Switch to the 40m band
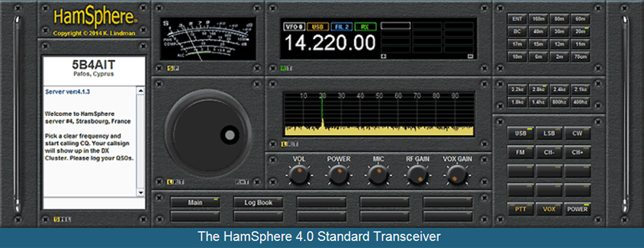This screenshot has width=644, height=248. pyautogui.click(x=537, y=32)
